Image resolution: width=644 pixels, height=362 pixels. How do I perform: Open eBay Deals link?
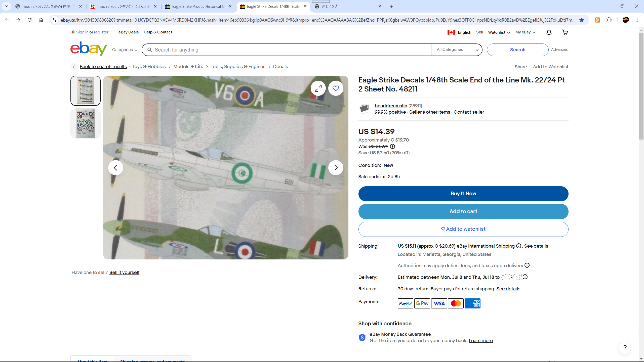pyautogui.click(x=129, y=32)
